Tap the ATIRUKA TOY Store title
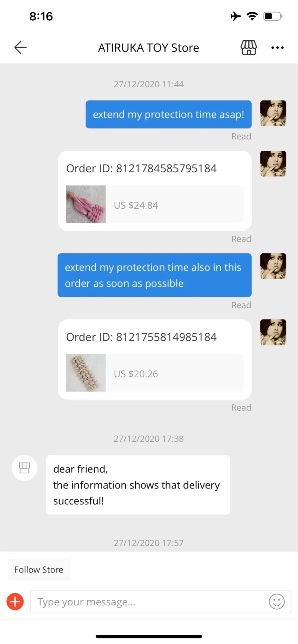298x644 pixels. pos(149,48)
